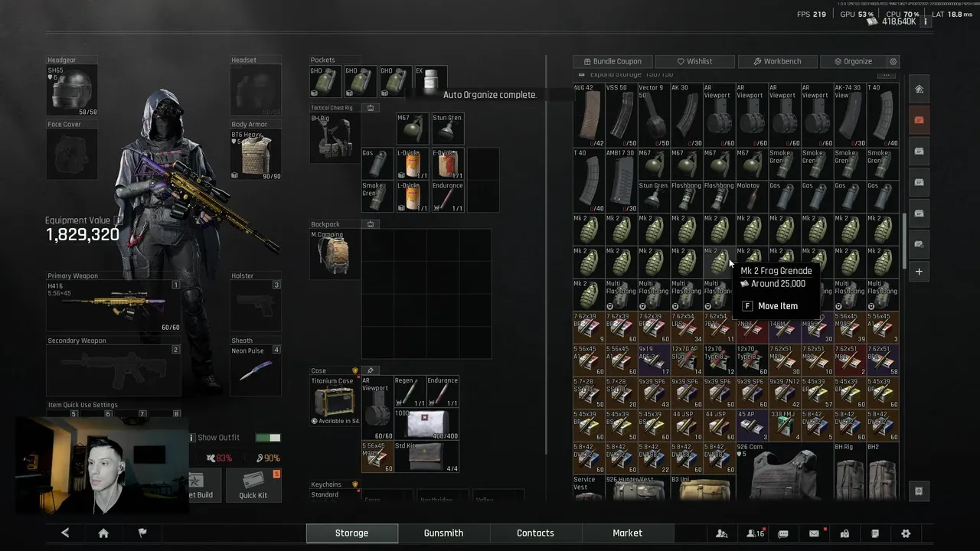980x551 pixels.
Task: Select the .338 FMJ ammo box
Action: pos(784,425)
